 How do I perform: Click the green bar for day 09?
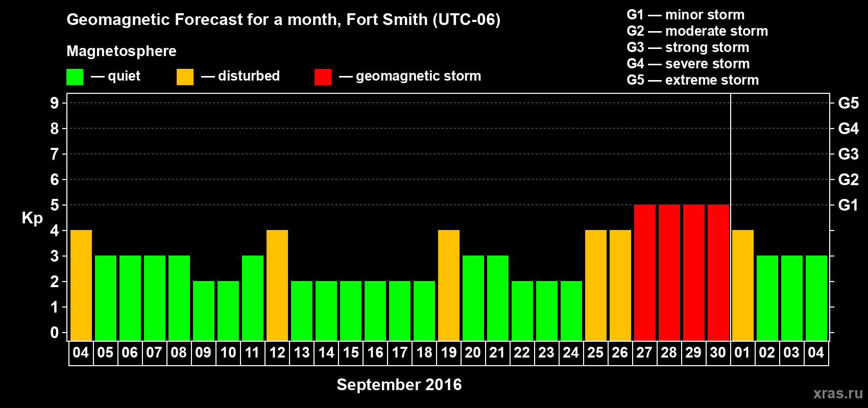tap(204, 311)
